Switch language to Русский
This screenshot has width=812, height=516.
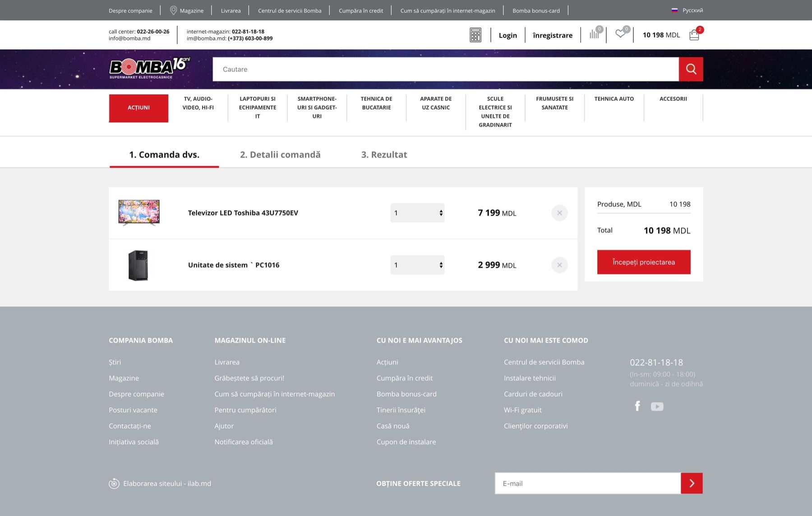692,10
